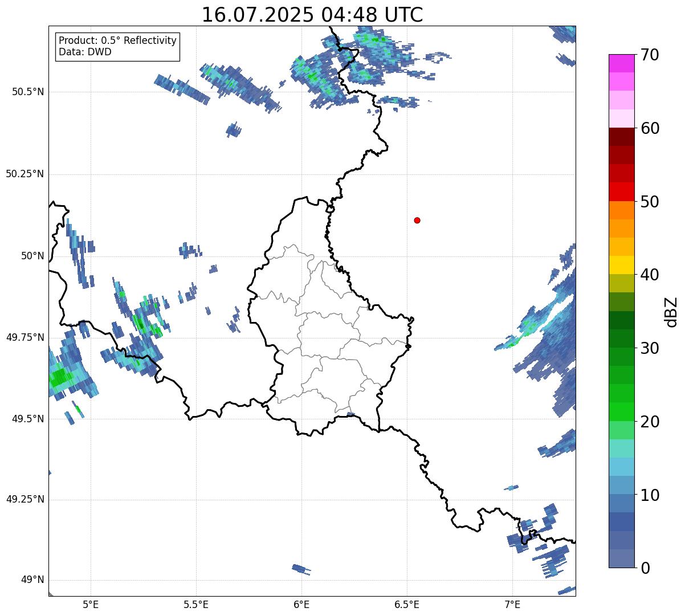685x616 pixels.
Task: Click the 50.25°N latitude label
Action: [25, 174]
